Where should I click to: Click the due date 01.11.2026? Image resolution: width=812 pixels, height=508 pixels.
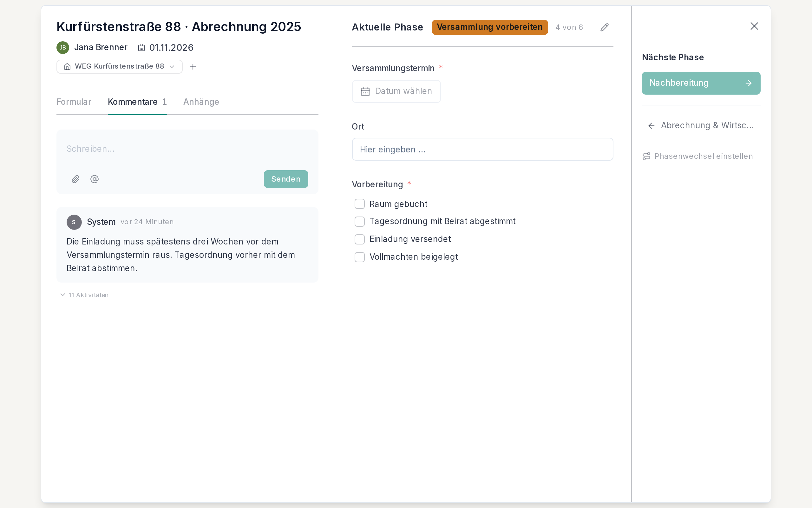[x=171, y=48]
